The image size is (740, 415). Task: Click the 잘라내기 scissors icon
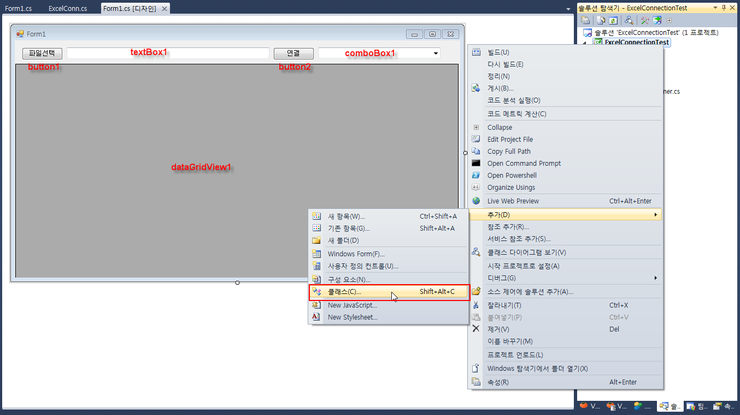point(476,304)
